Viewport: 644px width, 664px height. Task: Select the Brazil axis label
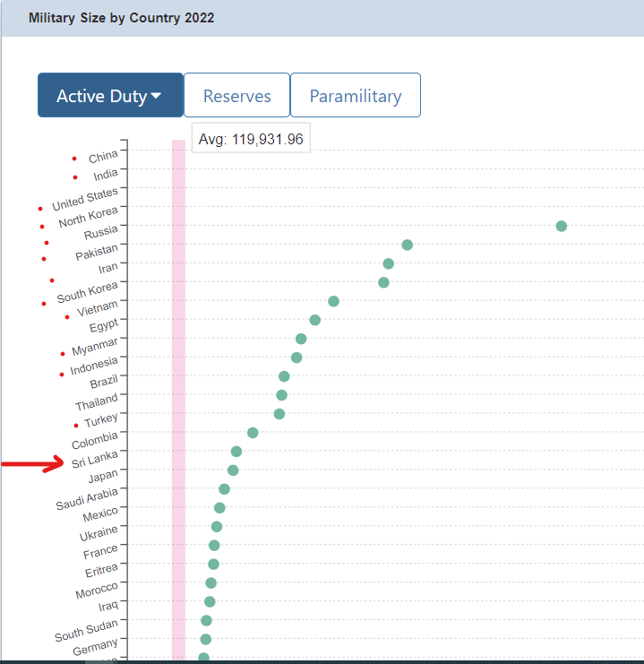coord(104,382)
